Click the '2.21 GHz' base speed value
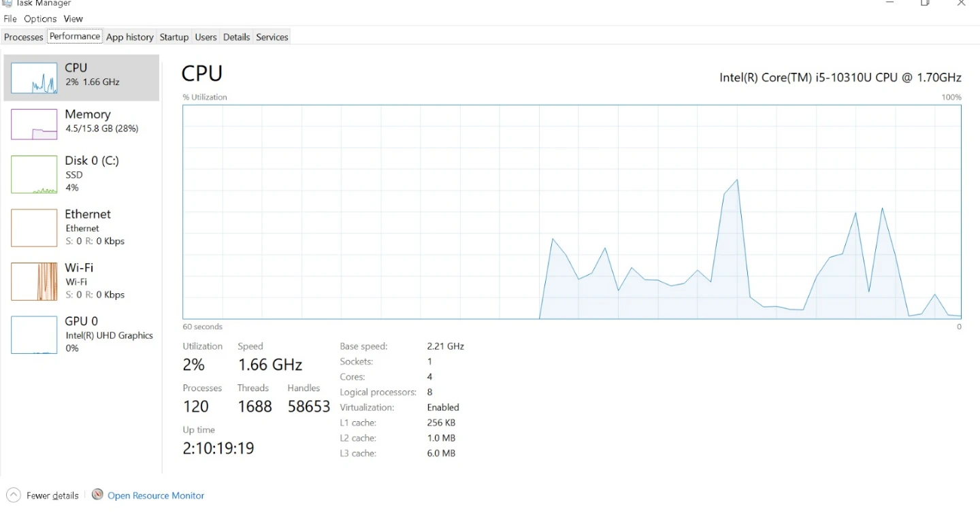This screenshot has height=513, width=980. (446, 346)
